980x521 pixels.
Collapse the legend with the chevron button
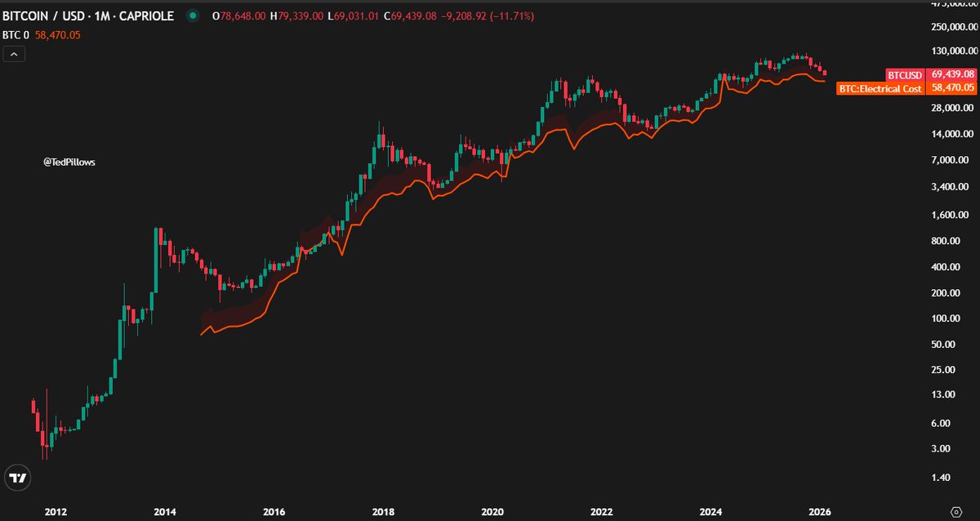[13, 53]
